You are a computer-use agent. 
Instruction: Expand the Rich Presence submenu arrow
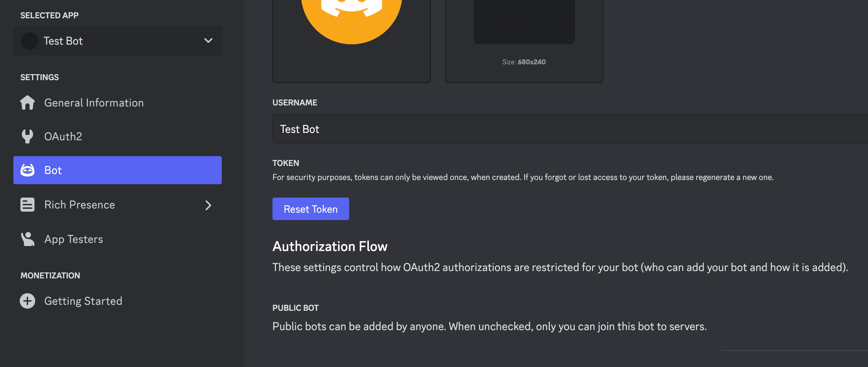(208, 205)
